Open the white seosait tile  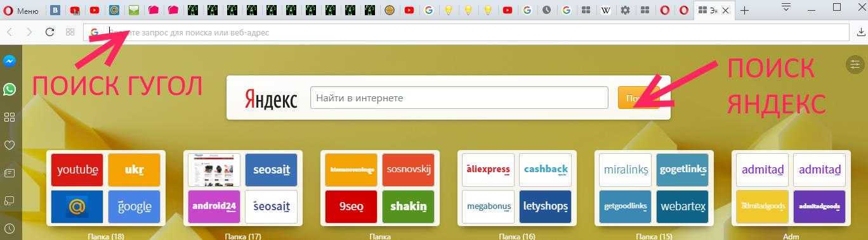tap(271, 206)
